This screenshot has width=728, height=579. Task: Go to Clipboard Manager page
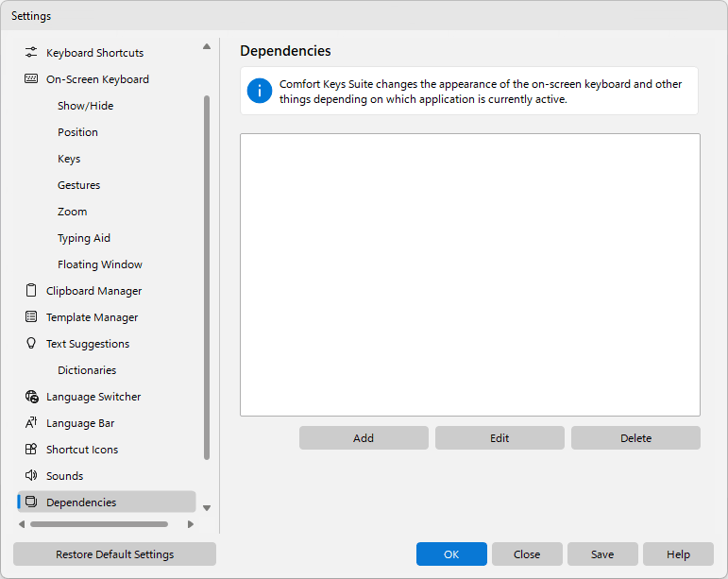(x=93, y=291)
